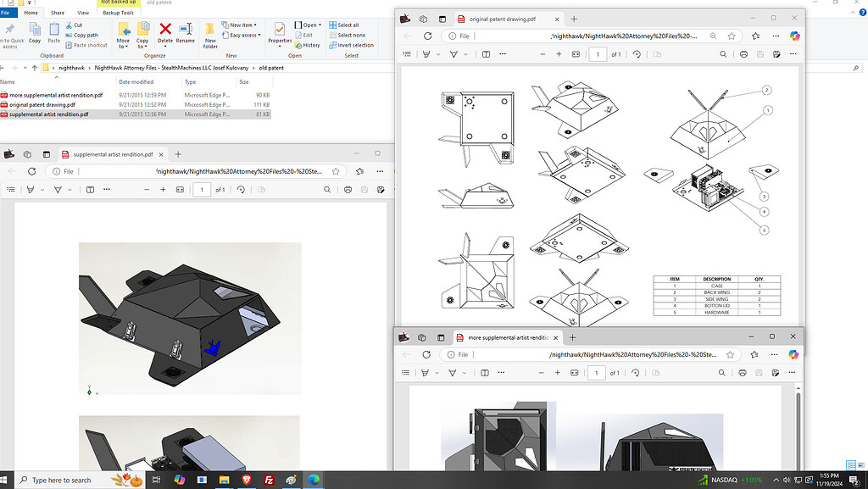Click Invert selection in the ribbon
Screen dimensions: 868x489
pyautogui.click(x=355, y=45)
